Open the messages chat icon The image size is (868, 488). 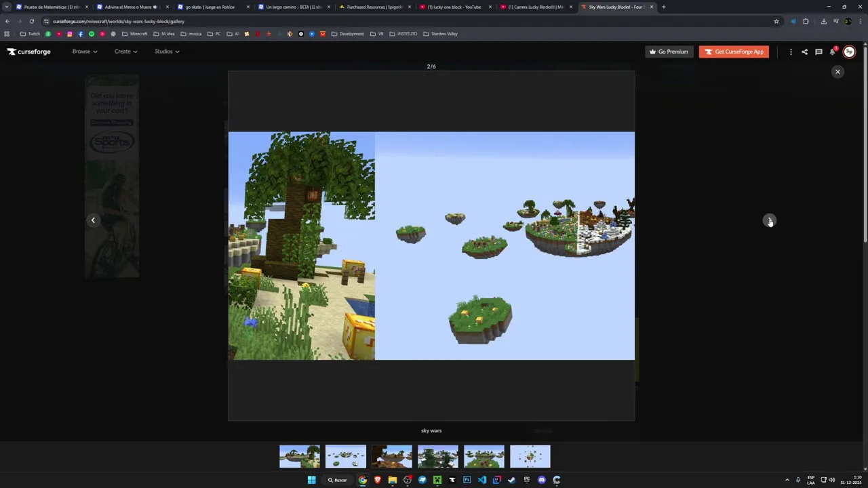(x=818, y=52)
